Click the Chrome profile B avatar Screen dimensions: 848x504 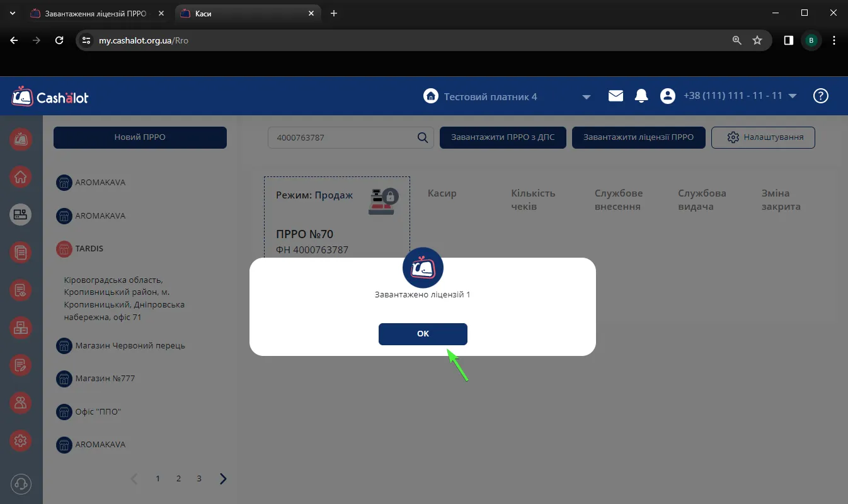(811, 40)
